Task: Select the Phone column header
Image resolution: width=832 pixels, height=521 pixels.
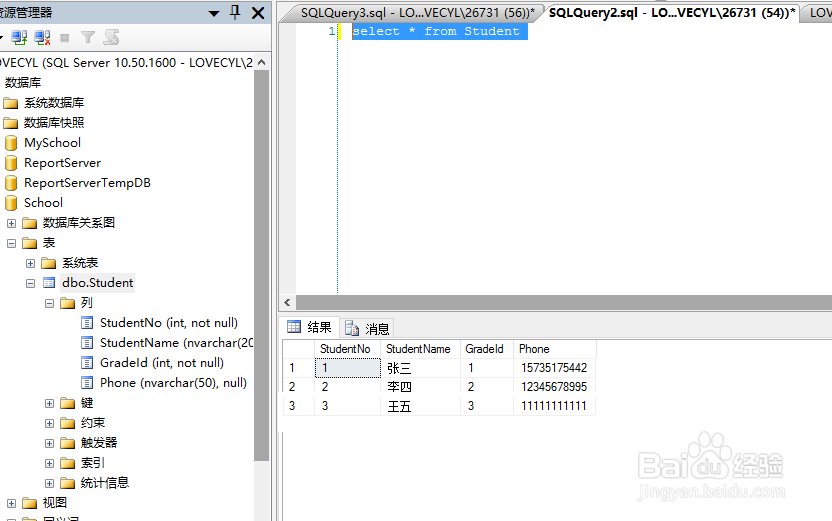Action: [555, 349]
